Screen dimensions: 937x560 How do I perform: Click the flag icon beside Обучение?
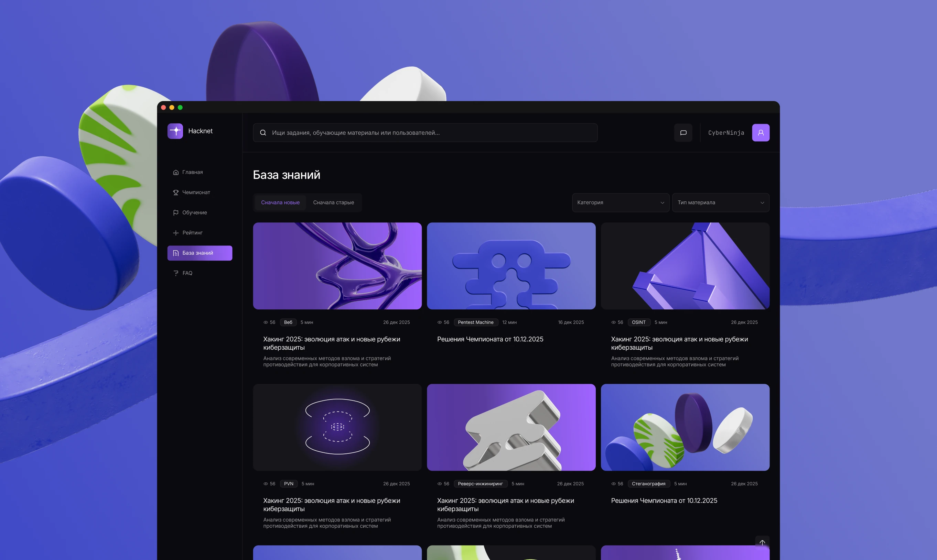(x=175, y=213)
